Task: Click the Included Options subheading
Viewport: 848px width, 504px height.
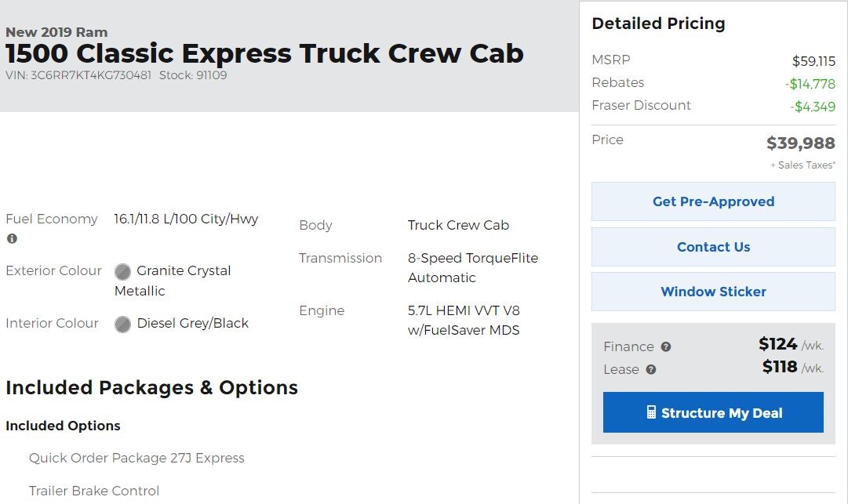Action: (63, 426)
